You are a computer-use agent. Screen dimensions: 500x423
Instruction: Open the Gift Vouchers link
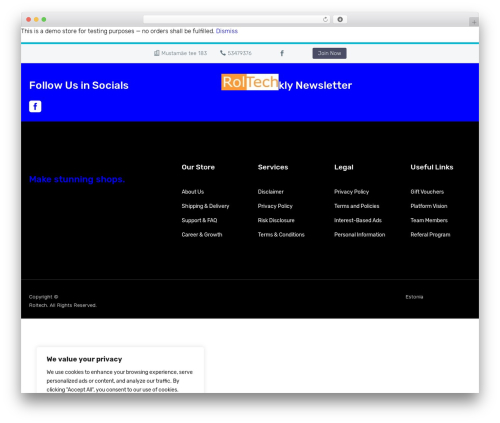click(x=427, y=192)
